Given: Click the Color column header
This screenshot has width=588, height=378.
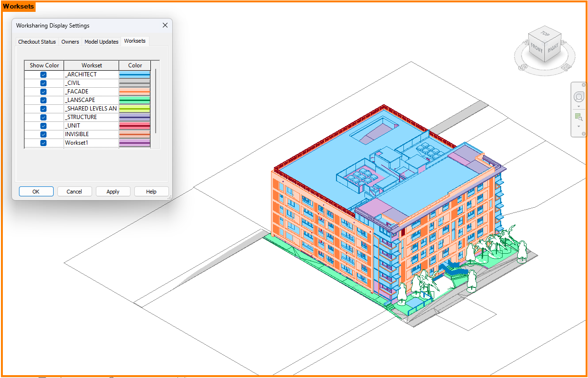Looking at the screenshot, I should click(x=135, y=65).
